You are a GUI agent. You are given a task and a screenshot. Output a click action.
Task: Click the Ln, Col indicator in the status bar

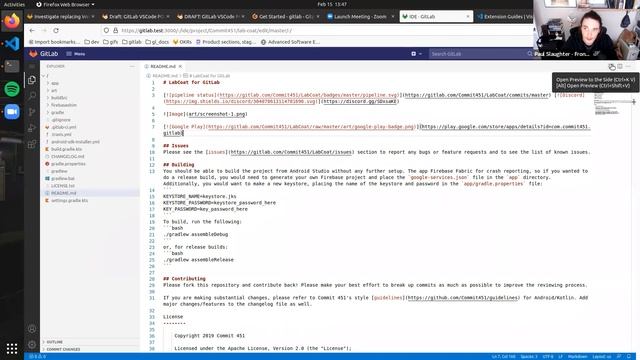click(503, 356)
